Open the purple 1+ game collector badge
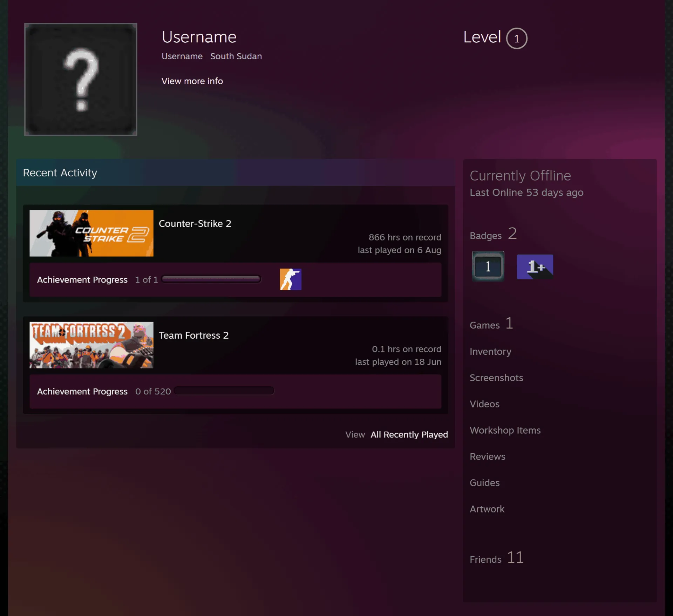 [535, 267]
